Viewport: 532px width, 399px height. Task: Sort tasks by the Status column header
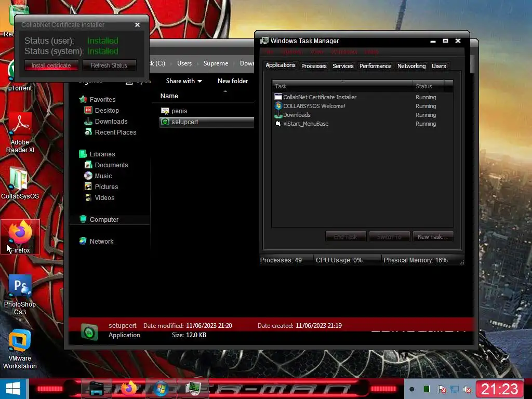coord(428,86)
